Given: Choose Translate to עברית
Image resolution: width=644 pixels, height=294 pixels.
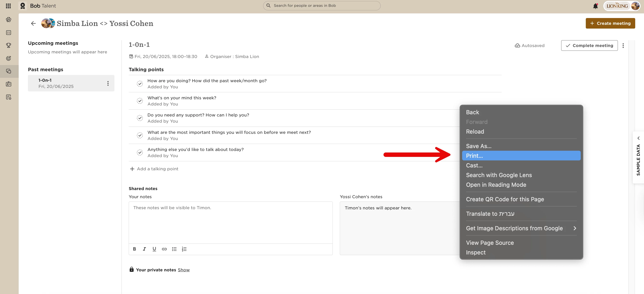Looking at the screenshot, I should (521, 214).
